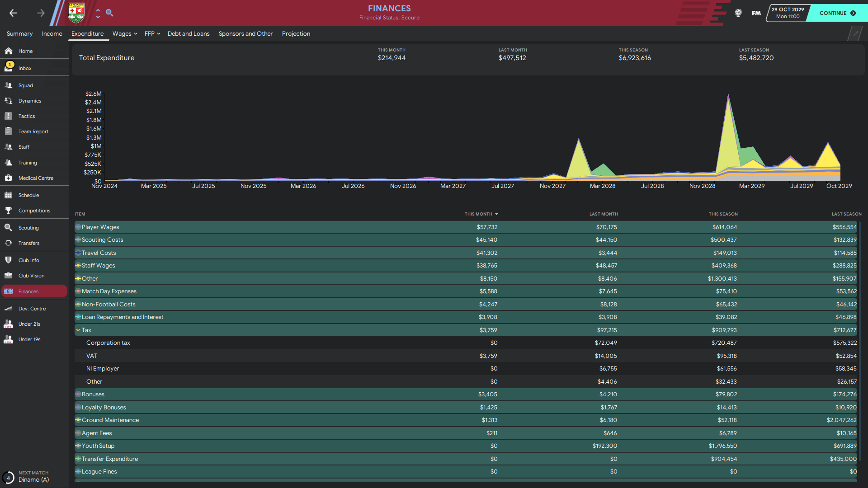Open Dynamics in sidebar
868x488 pixels.
[x=34, y=101]
